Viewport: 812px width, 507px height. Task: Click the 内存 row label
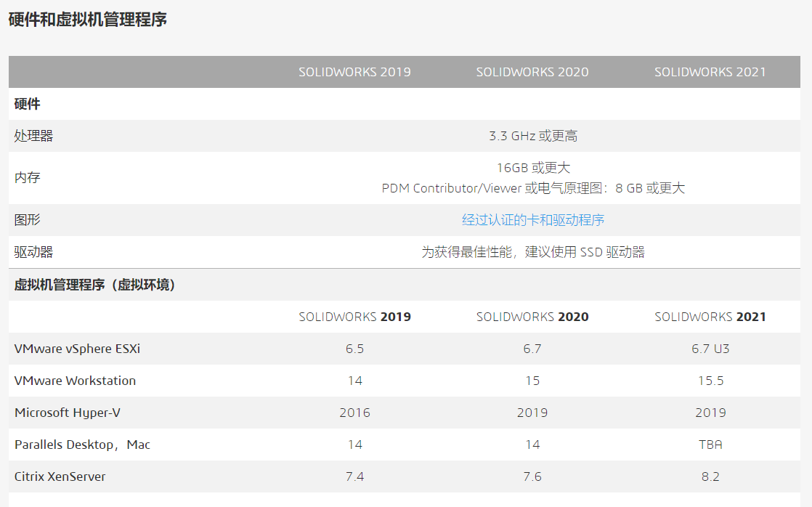tap(27, 178)
